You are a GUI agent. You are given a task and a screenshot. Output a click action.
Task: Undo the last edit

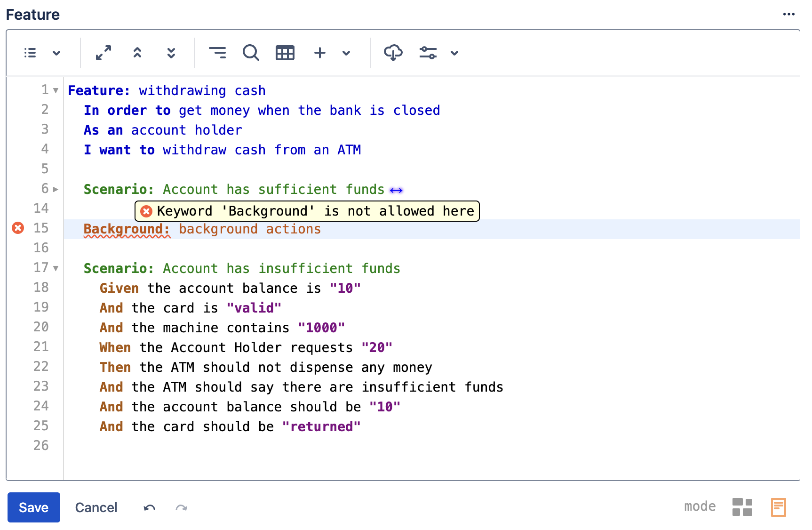tap(150, 508)
